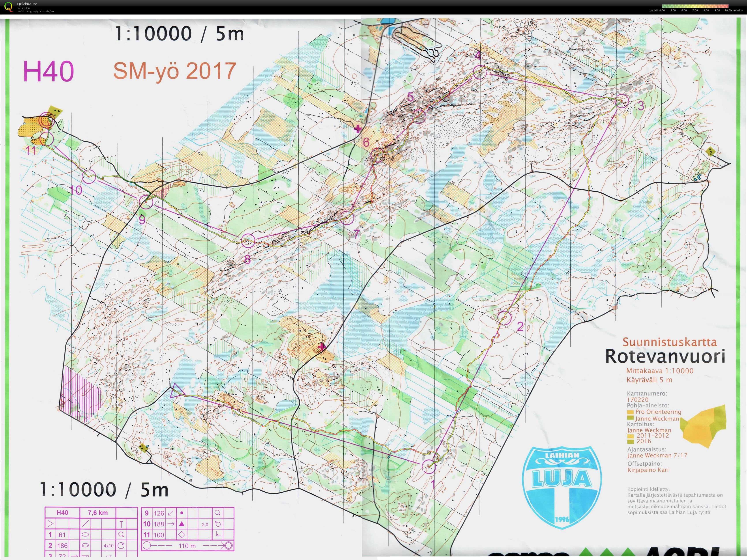This screenshot has width=747, height=560.
Task: Select control circle 9 on the course
Action: tap(146, 202)
